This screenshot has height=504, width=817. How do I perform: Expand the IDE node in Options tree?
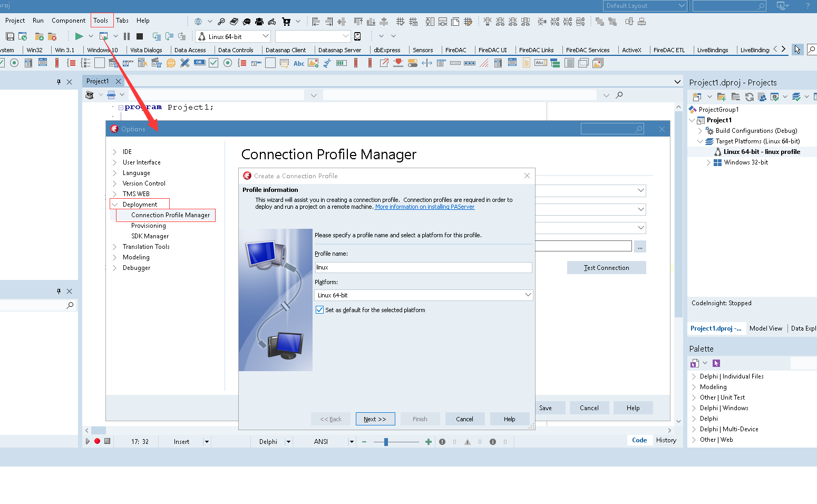pos(114,152)
